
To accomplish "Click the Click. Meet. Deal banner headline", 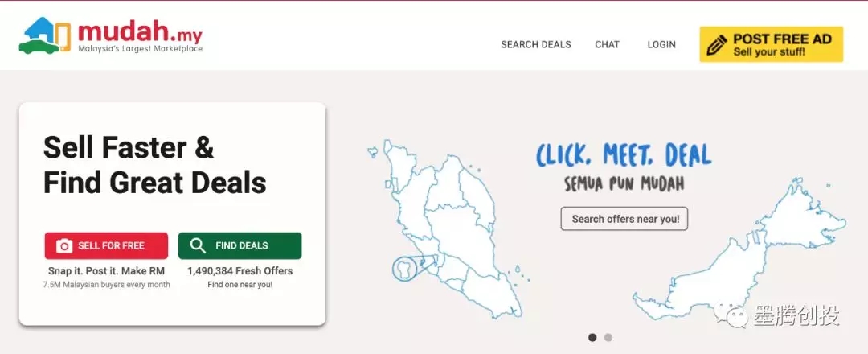I will click(x=624, y=154).
